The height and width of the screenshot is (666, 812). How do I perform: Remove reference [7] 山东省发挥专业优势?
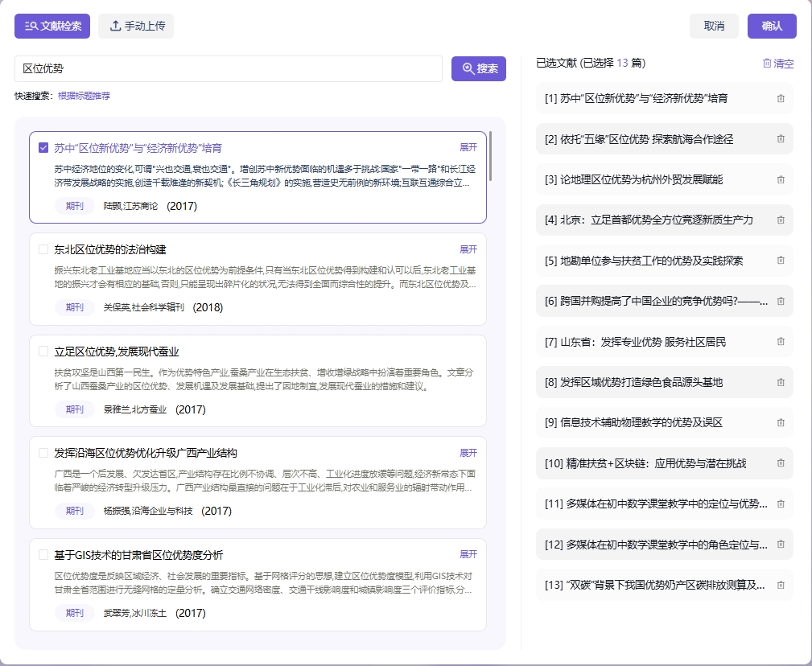[781, 342]
